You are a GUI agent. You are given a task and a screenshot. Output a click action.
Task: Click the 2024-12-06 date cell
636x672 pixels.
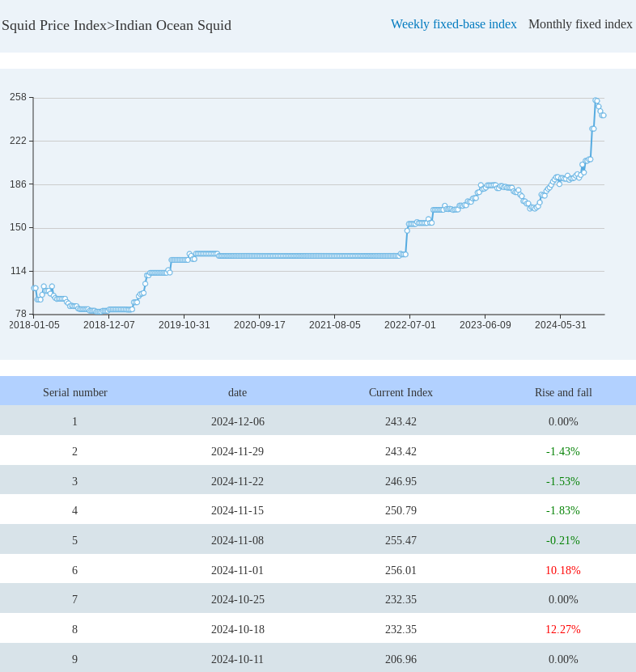click(238, 421)
